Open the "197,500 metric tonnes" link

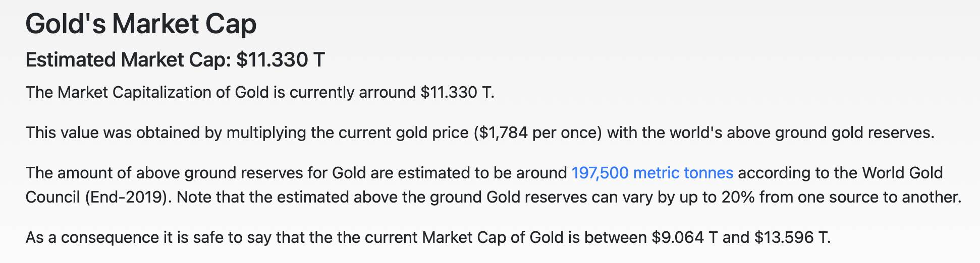(652, 173)
